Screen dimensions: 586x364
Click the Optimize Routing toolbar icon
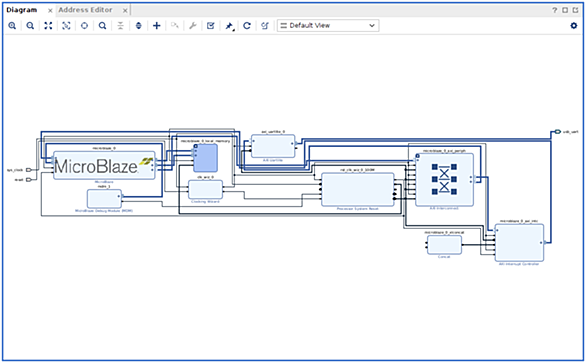click(265, 26)
